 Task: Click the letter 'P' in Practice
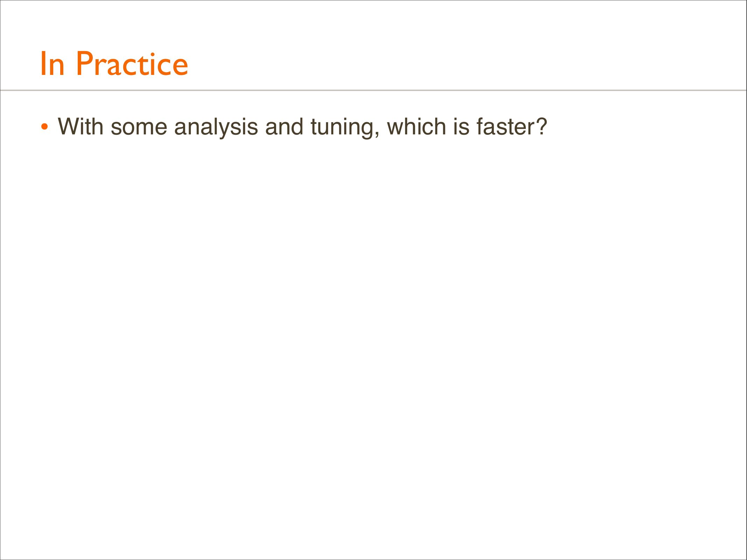84,64
